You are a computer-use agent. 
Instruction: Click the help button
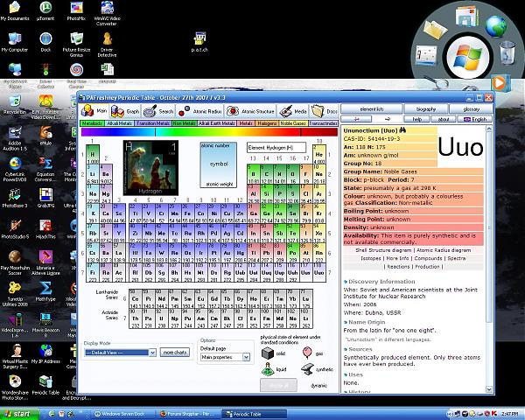pos(416,119)
